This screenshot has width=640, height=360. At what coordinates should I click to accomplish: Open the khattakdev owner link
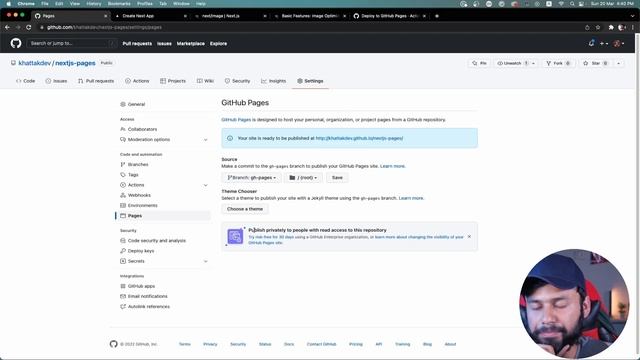coord(35,63)
